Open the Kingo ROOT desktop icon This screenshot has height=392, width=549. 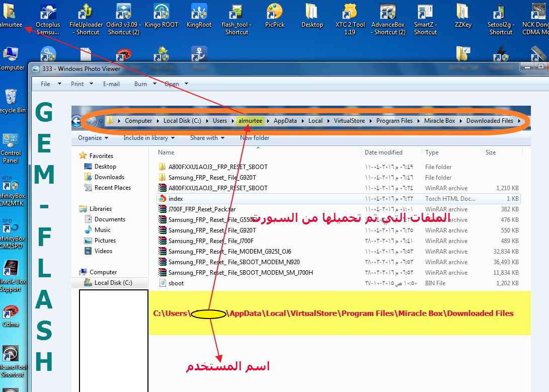coord(162,16)
